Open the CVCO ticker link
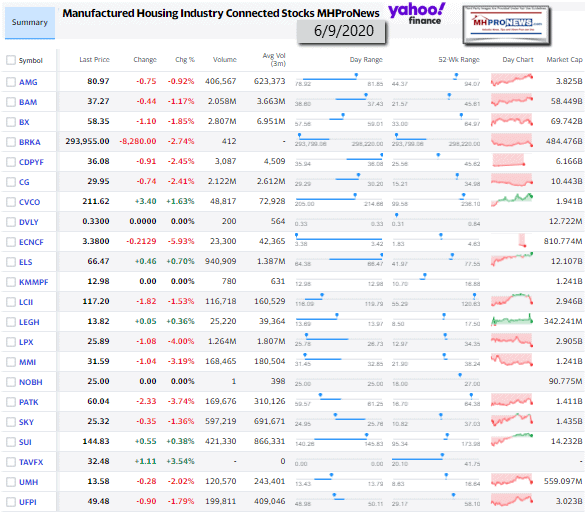This screenshot has height=518, width=587. tap(30, 202)
